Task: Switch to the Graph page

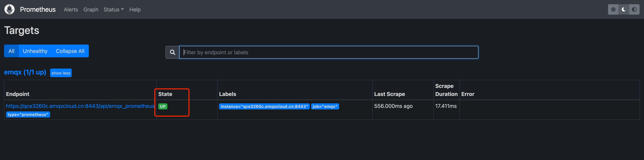Action: (91, 9)
